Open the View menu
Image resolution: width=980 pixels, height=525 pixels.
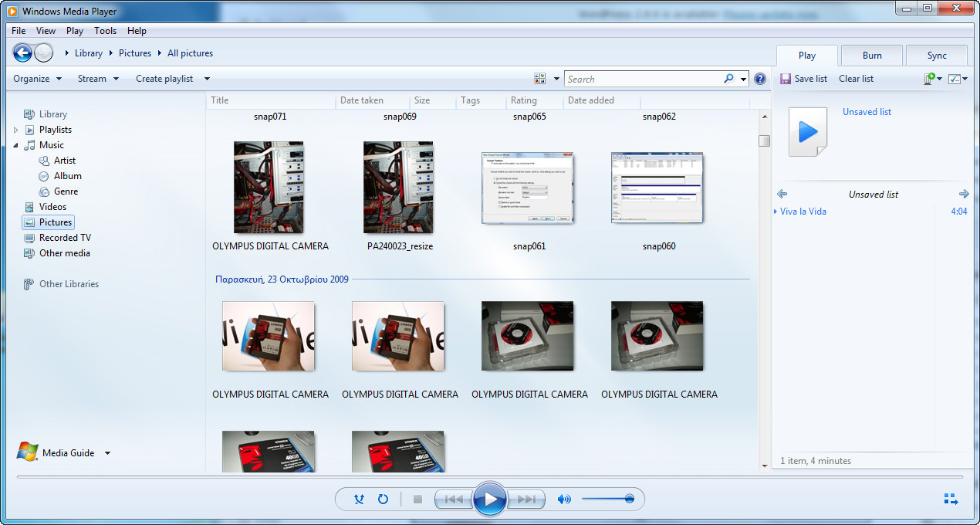point(46,31)
